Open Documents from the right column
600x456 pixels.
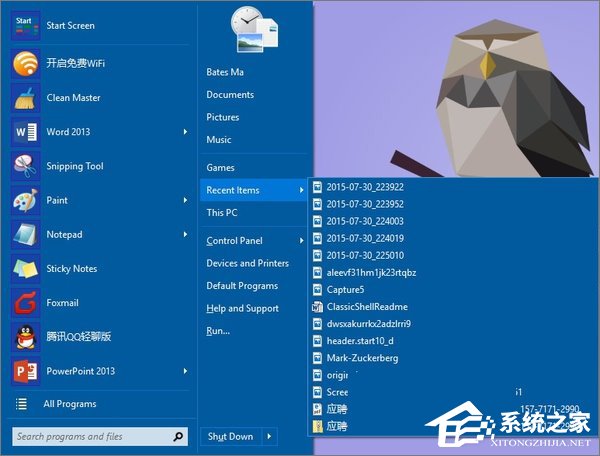click(230, 95)
